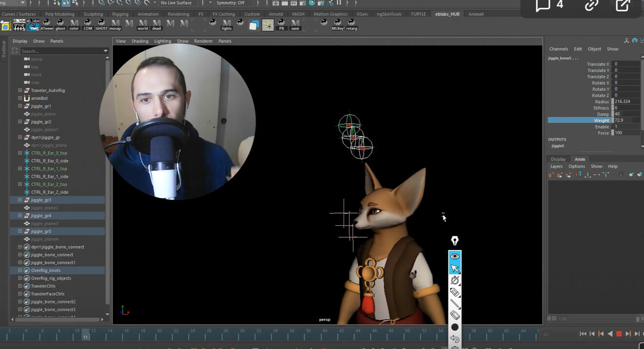This screenshot has height=349, width=644.
Task: Select the eraser tool in annotation toolbar
Action: click(455, 315)
